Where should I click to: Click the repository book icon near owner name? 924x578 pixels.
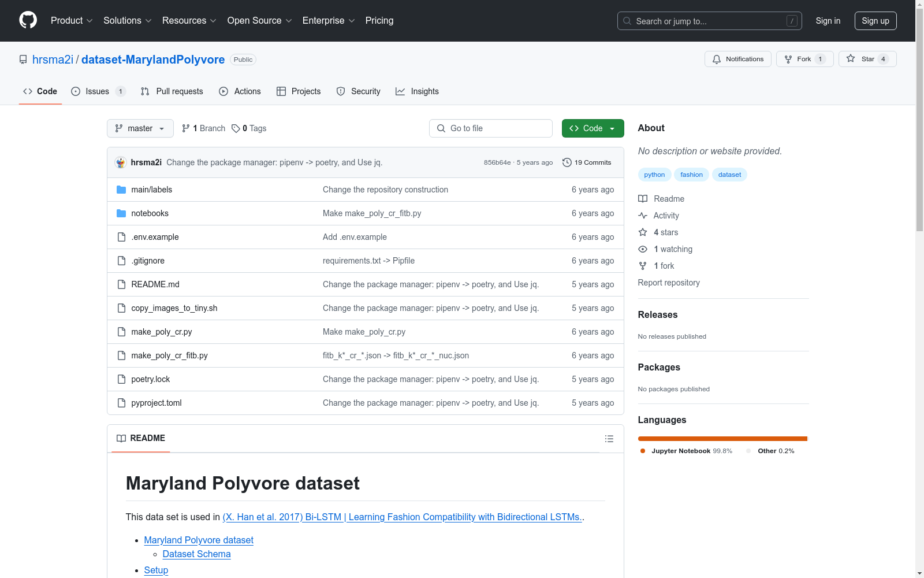[23, 60]
